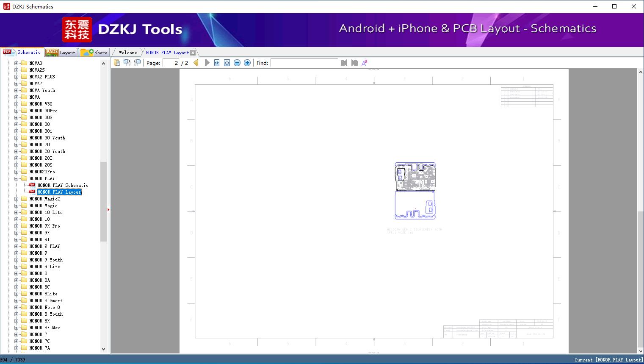Click the Find search box
The width and height of the screenshot is (644, 364).
coord(305,63)
